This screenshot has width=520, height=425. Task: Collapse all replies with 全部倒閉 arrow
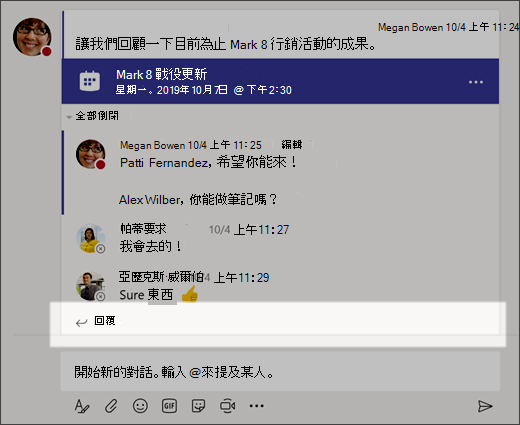(x=69, y=117)
